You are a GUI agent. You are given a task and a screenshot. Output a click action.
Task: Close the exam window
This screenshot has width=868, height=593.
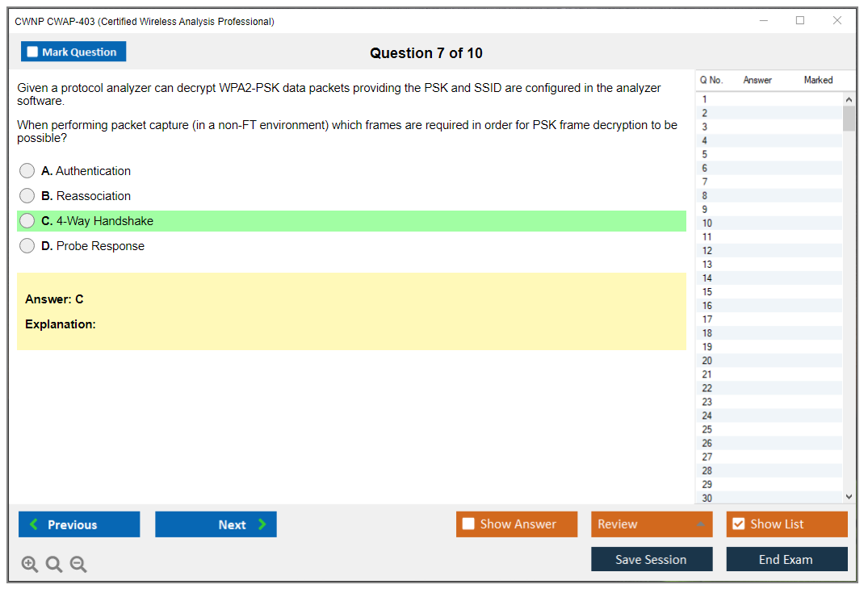837,21
